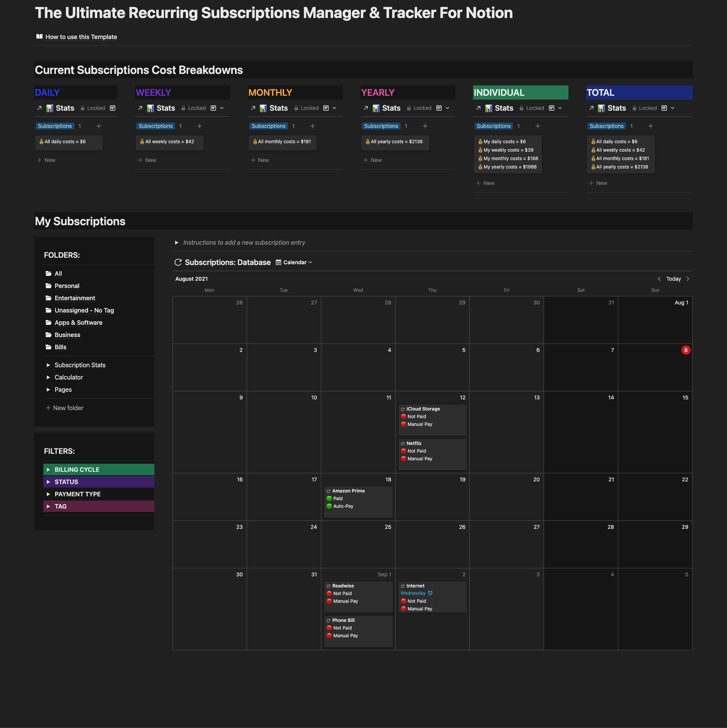Open the Calendar view dropdown

(x=310, y=262)
